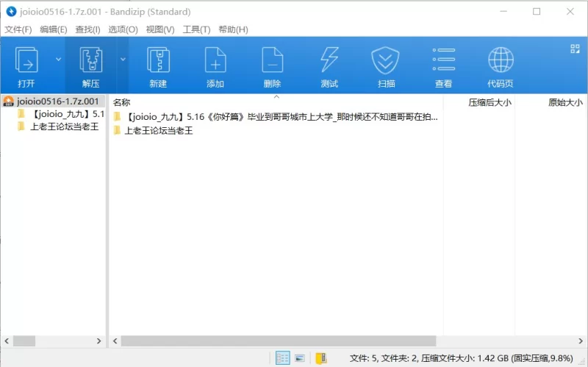Close the Bandizip window
Screen dimensions: 588x367
(x=570, y=12)
